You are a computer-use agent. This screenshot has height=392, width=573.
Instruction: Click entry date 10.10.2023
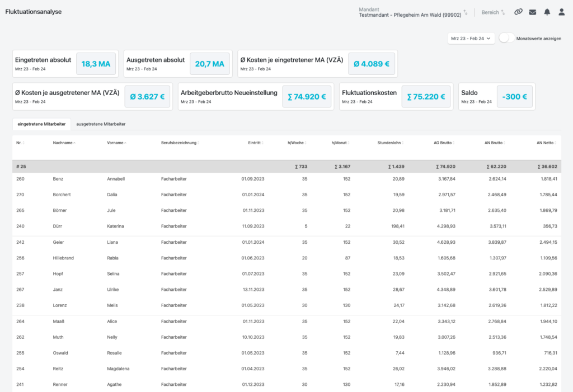coord(253,337)
